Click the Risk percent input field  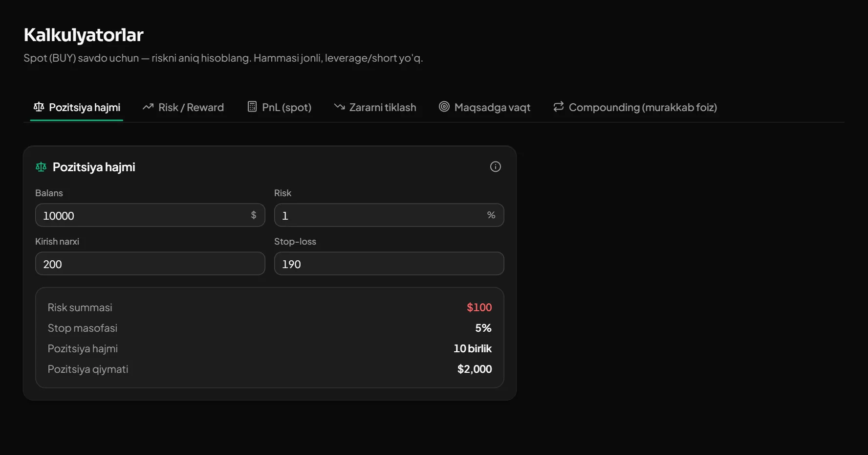[389, 215]
